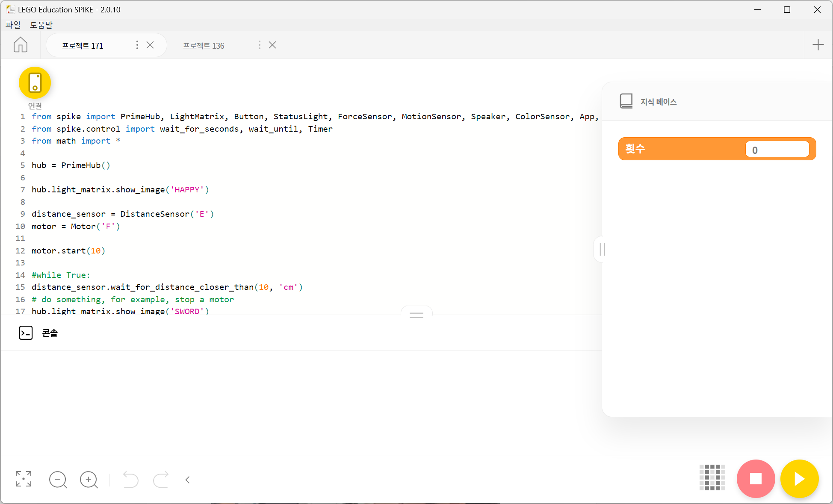The image size is (833, 504).
Task: Undo the last edit
Action: pyautogui.click(x=130, y=479)
